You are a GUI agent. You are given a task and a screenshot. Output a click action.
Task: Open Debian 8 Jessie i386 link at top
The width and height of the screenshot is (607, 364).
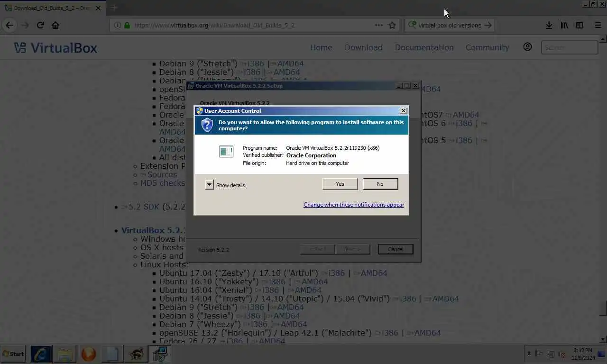[250, 72]
